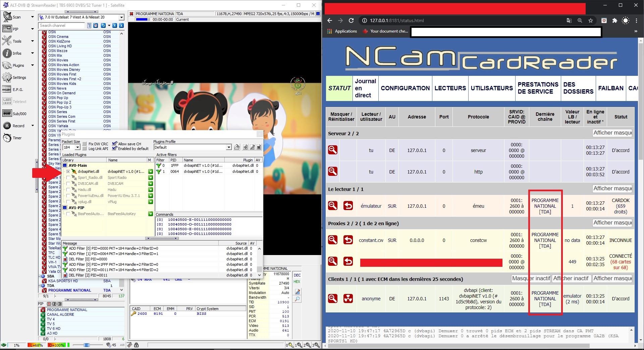Click the green menu arrow for Hadu.dll
Viewport: 644px width, 350px height.
(151, 190)
